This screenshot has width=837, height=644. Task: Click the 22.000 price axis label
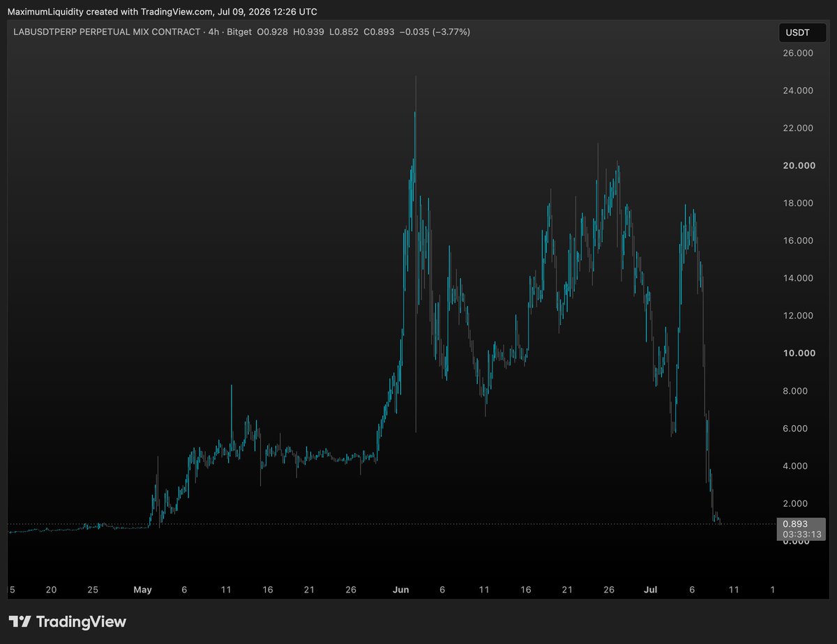click(x=799, y=128)
